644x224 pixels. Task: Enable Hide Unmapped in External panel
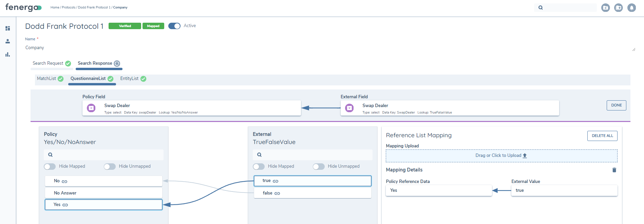point(319,166)
